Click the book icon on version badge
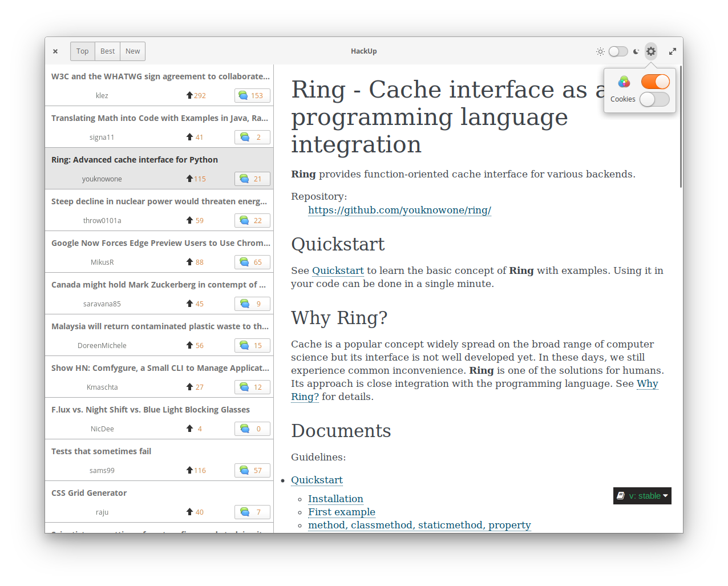 click(x=621, y=496)
